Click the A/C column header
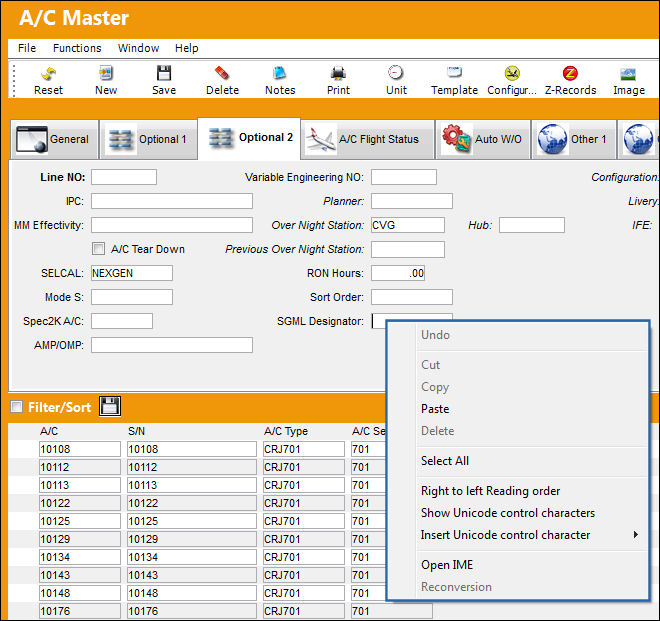The width and height of the screenshot is (660, 621). click(49, 431)
